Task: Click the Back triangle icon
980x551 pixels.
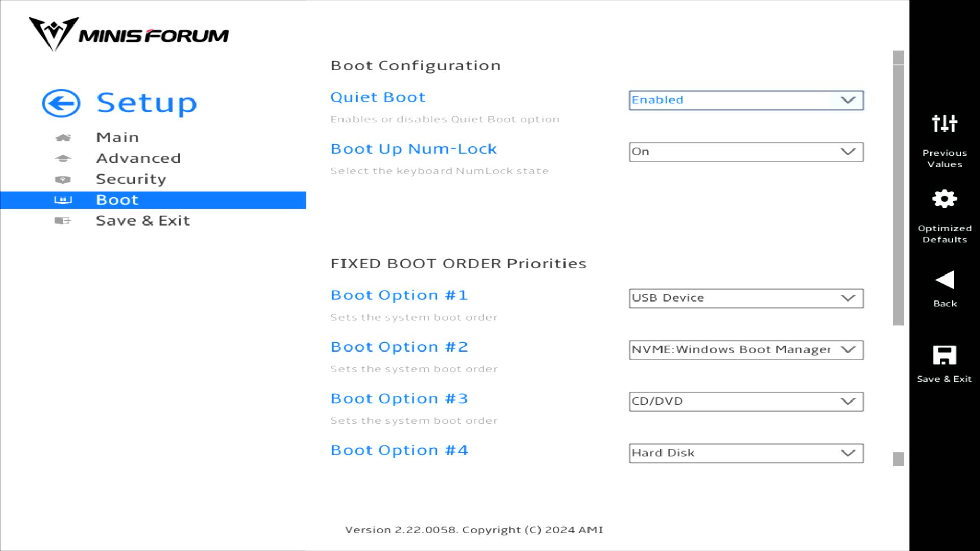Action: coord(944,280)
